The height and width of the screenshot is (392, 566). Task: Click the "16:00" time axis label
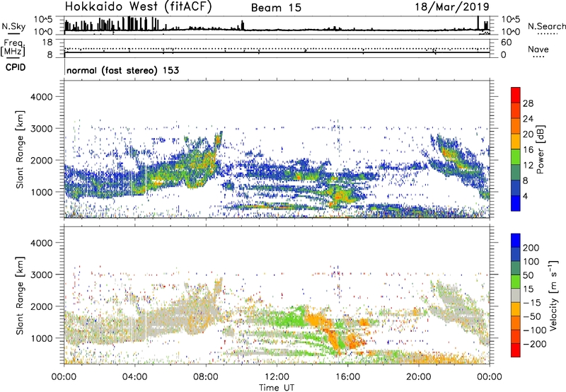[347, 377]
